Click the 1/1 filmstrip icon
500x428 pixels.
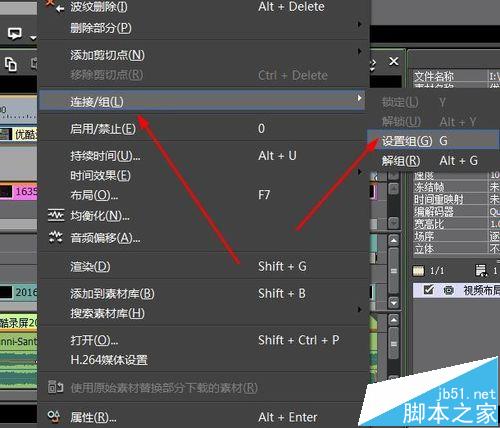tap(419, 271)
